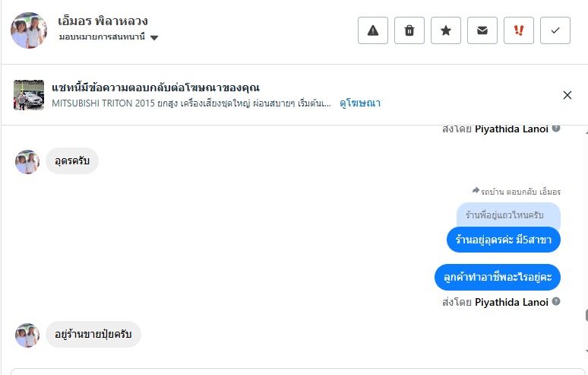Click the quoted reply 'ร้านพี่อยู่แถวไหนครับ'
This screenshot has width=588, height=375.
(508, 215)
